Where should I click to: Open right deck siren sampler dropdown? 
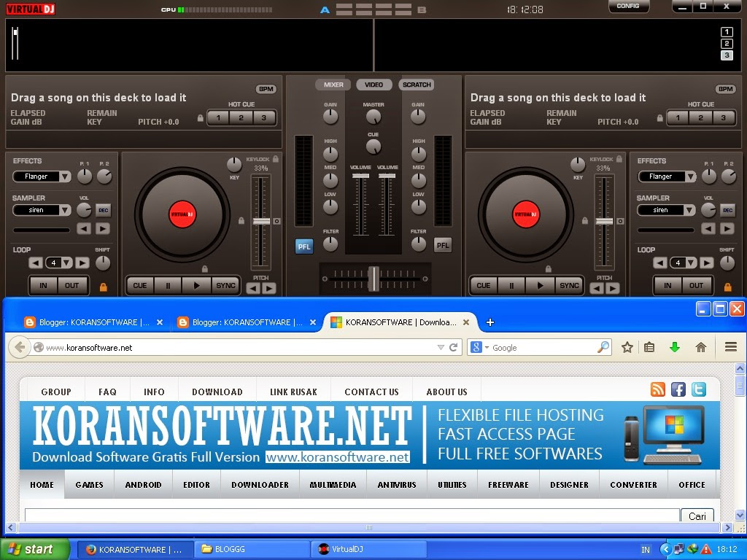tap(690, 211)
